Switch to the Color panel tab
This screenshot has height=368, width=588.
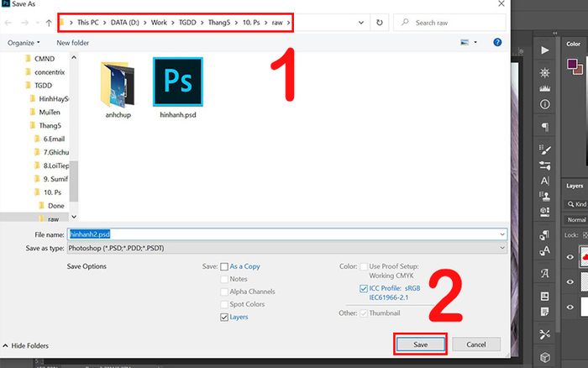click(573, 44)
